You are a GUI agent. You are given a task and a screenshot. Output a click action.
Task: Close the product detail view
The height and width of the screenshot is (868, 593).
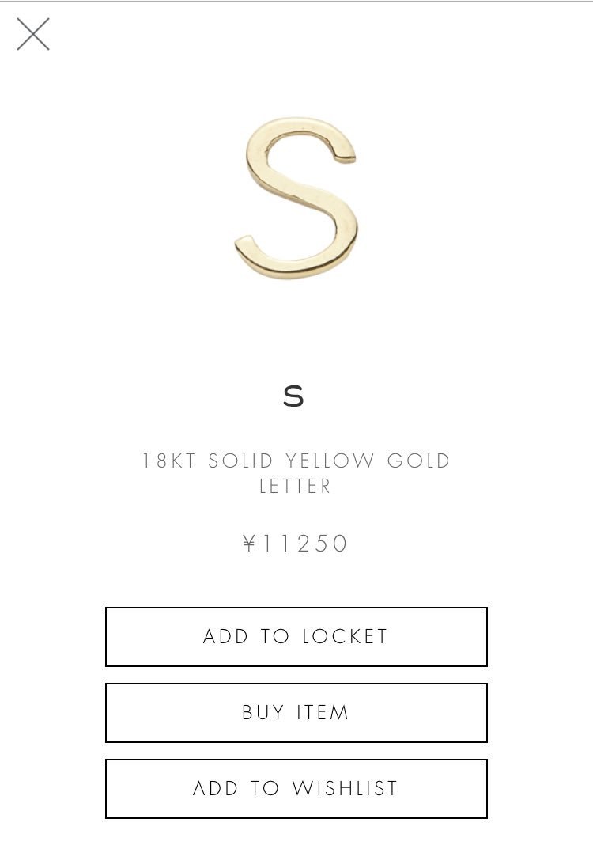tap(33, 34)
